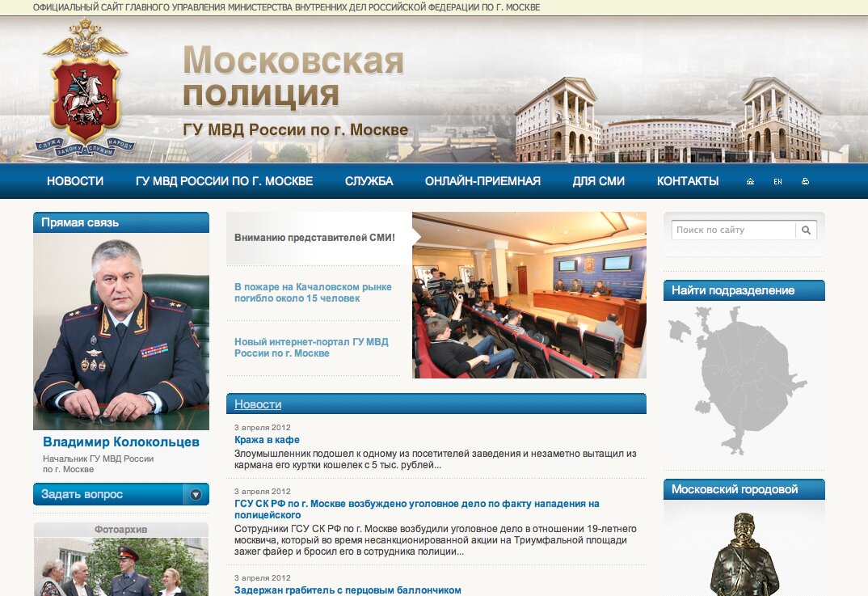This screenshot has height=596, width=868.
Task: Switch the site language using the EN toggle
Action: tap(777, 181)
